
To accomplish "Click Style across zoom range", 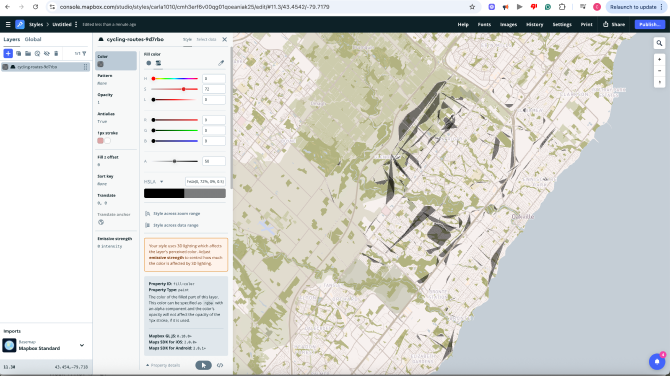I will click(x=173, y=213).
